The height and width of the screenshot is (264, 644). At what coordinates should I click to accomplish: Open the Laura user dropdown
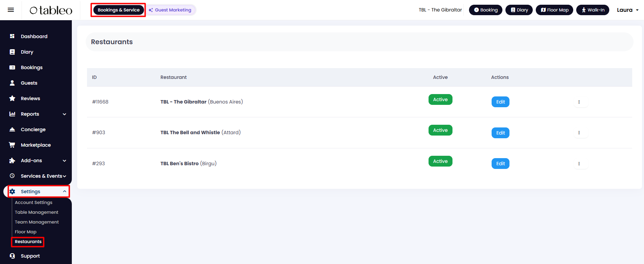[628, 10]
